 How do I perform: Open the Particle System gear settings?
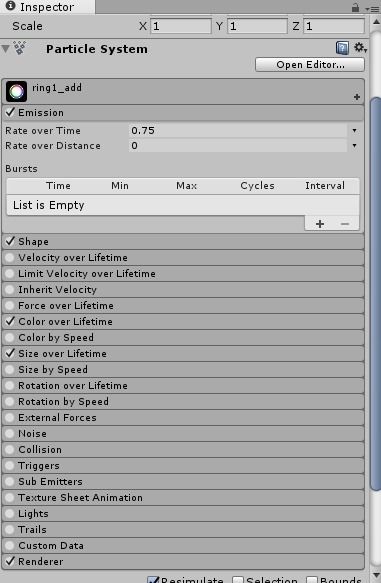(360, 48)
